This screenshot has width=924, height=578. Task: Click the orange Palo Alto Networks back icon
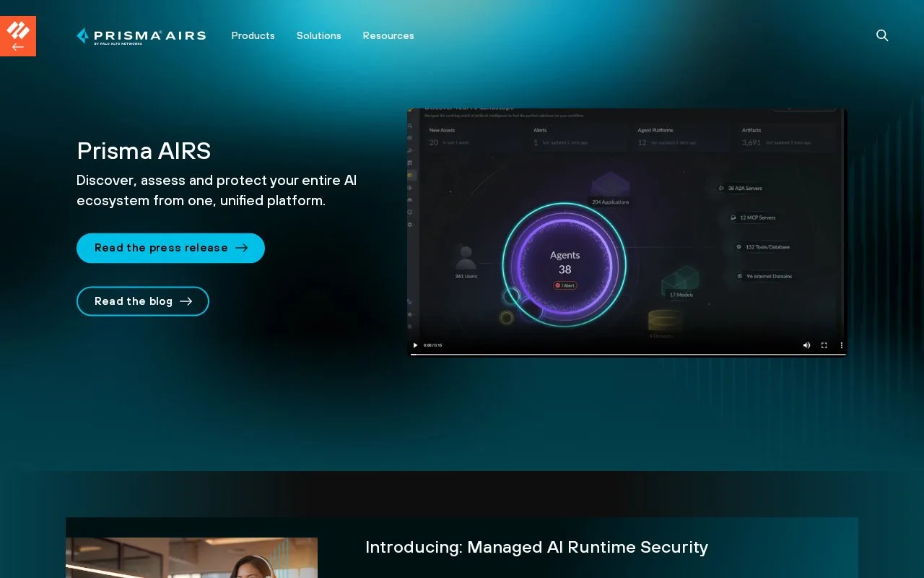[18, 36]
